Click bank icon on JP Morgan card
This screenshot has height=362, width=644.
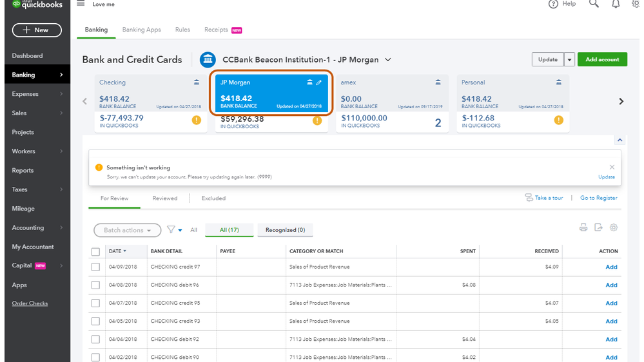309,82
